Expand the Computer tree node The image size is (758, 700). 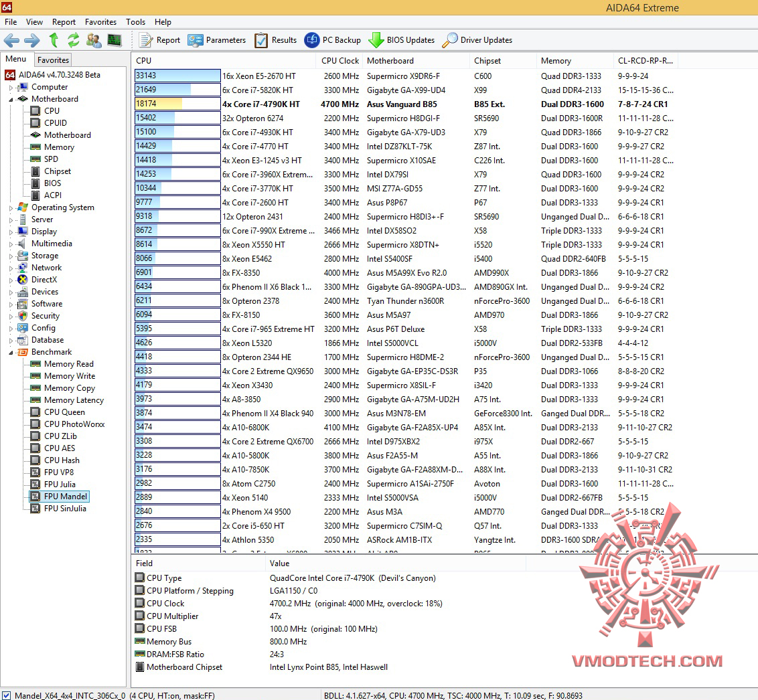point(11,88)
